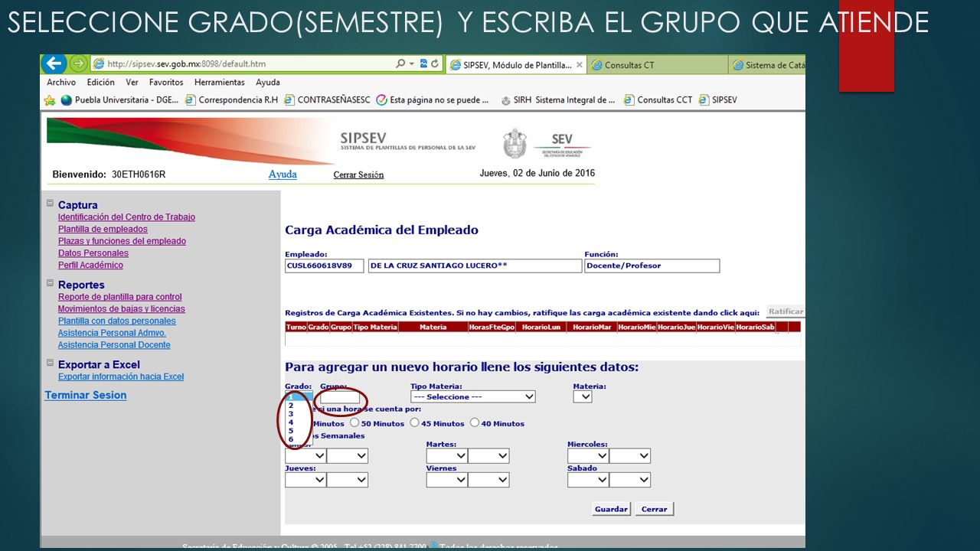Open the first Sabado time dropdown
980x551 pixels.
click(588, 480)
